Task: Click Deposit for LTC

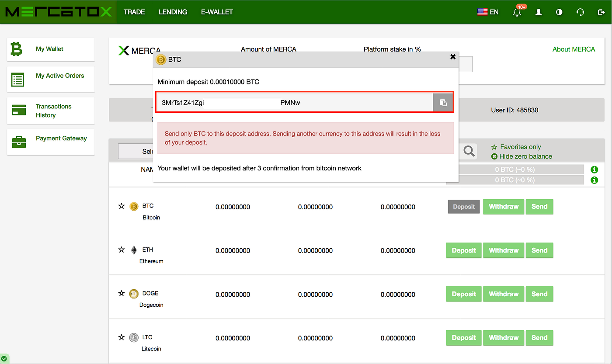Action: pyautogui.click(x=464, y=338)
